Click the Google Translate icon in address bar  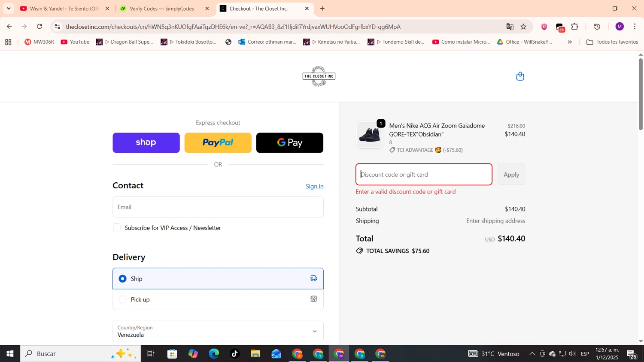click(x=510, y=27)
